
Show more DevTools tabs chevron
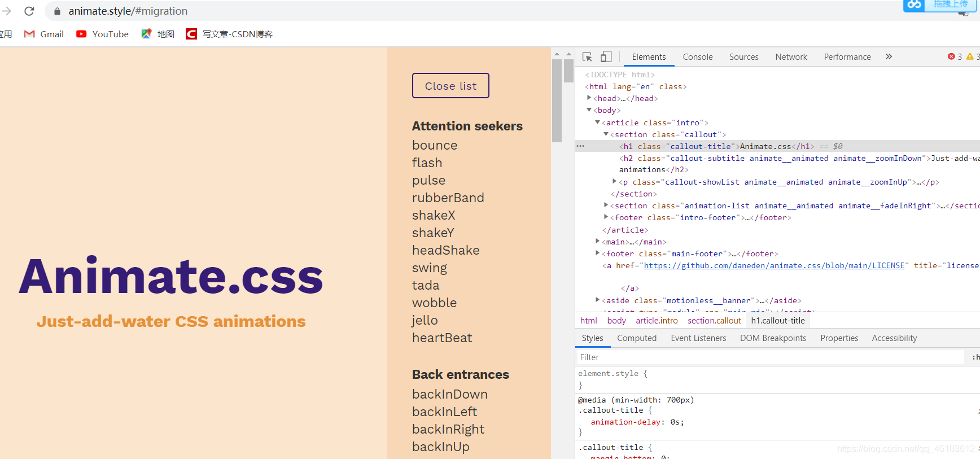click(x=889, y=56)
